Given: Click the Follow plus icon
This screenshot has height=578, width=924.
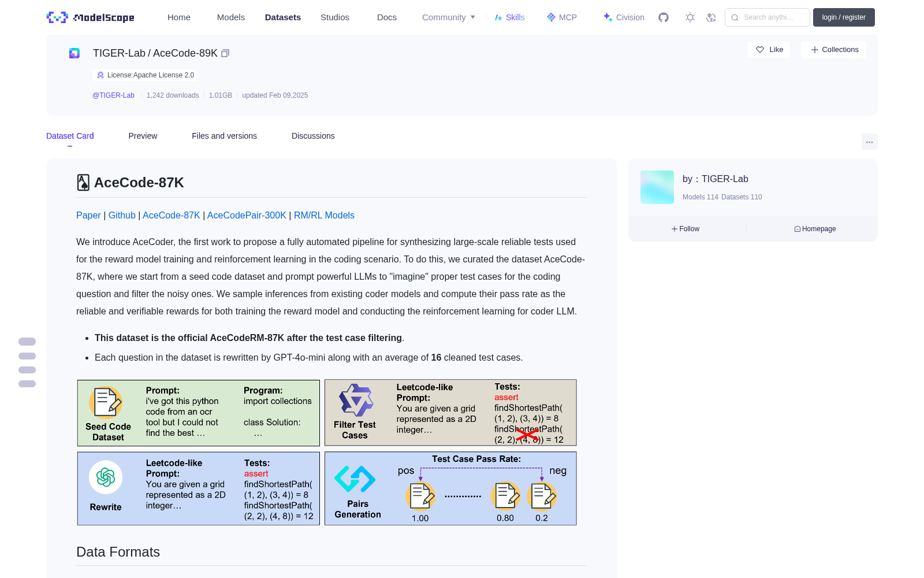Looking at the screenshot, I should (675, 229).
